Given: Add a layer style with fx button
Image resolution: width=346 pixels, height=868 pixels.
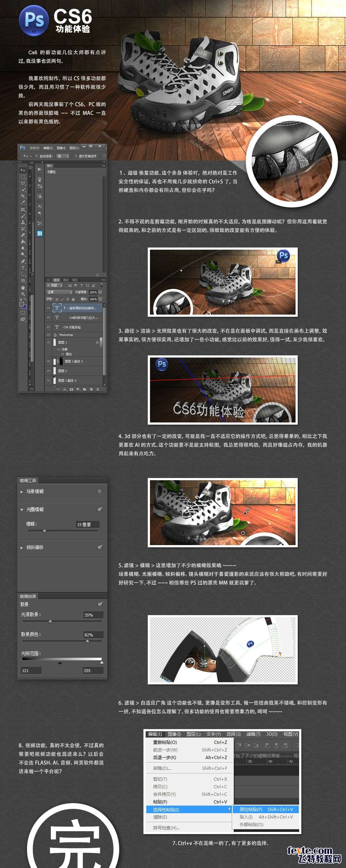Looking at the screenshot, I should pos(65,389).
